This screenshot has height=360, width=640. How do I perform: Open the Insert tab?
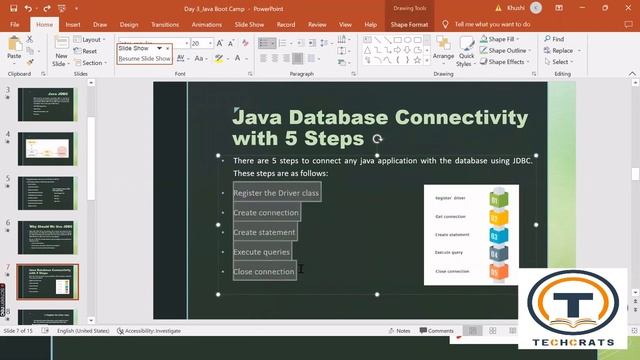pyautogui.click(x=73, y=24)
